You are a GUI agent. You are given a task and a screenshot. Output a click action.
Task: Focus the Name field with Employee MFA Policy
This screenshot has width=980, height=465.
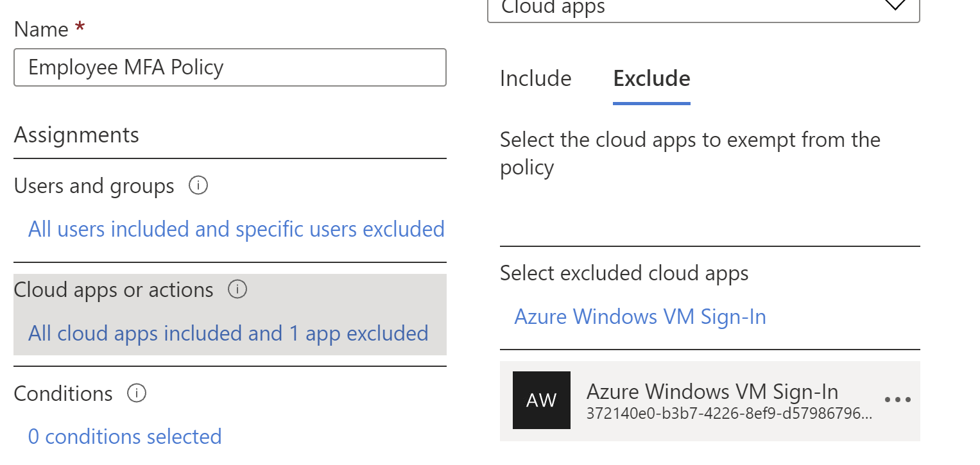point(230,67)
